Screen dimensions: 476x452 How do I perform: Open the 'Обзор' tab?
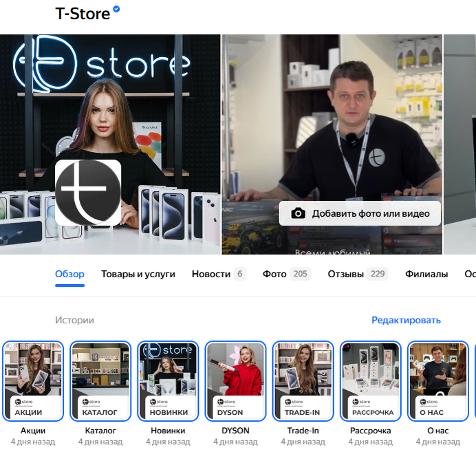(70, 274)
